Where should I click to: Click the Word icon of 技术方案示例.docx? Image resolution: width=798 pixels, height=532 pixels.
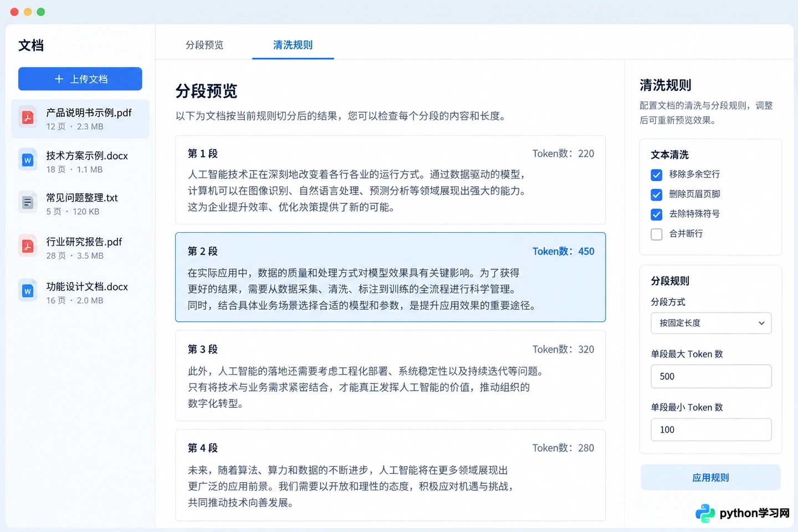click(x=28, y=160)
